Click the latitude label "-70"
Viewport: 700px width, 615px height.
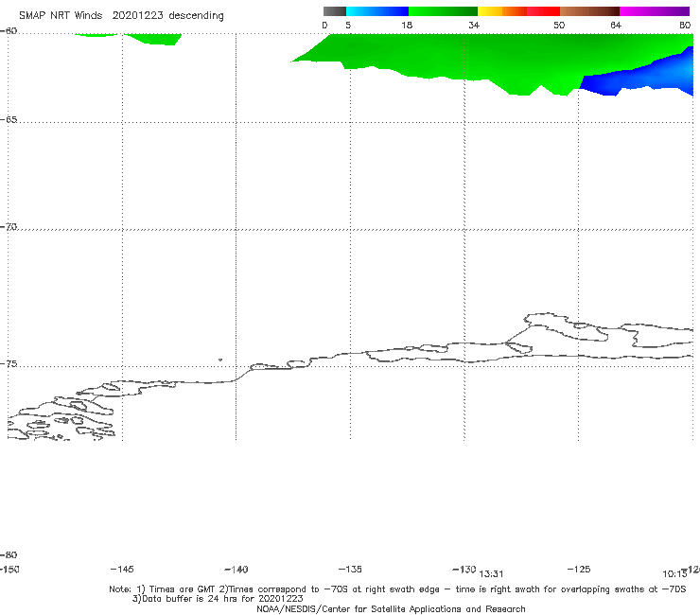click(9, 227)
